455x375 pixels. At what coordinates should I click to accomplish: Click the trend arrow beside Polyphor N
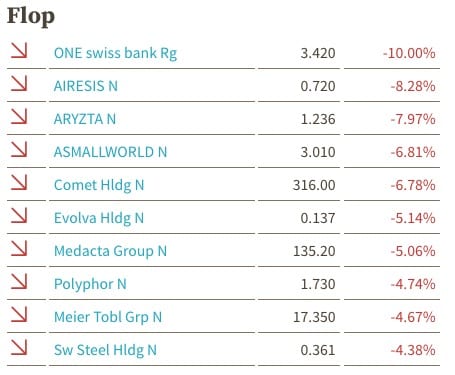coord(19,281)
